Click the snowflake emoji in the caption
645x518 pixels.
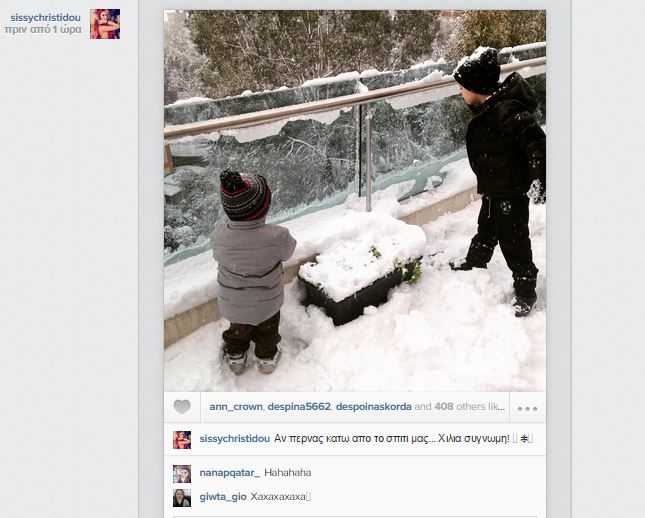(524, 439)
